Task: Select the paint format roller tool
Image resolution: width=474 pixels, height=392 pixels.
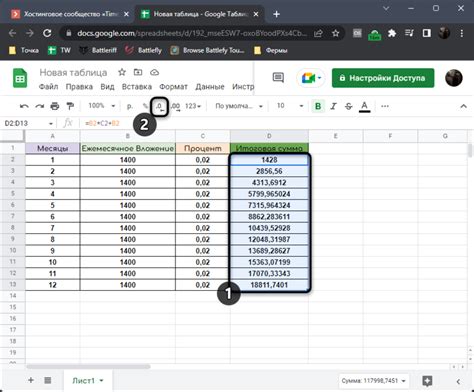Action: [70, 106]
